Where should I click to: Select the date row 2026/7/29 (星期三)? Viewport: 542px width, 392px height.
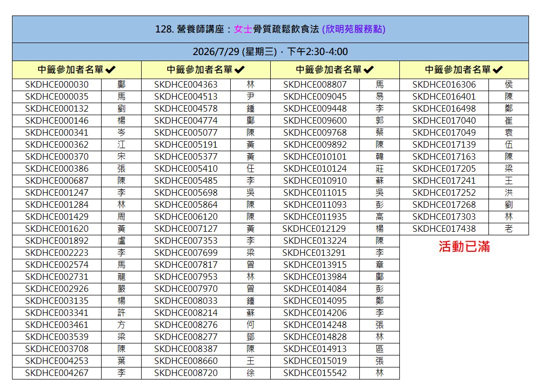pos(270,52)
